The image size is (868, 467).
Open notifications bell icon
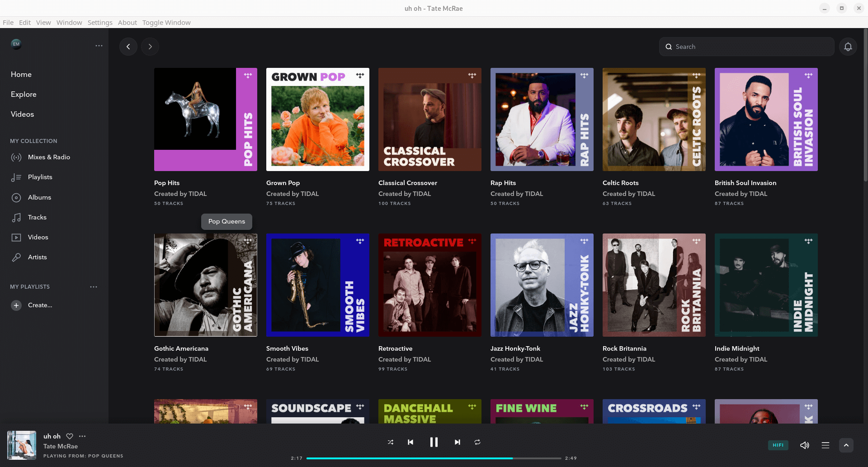[x=848, y=47]
